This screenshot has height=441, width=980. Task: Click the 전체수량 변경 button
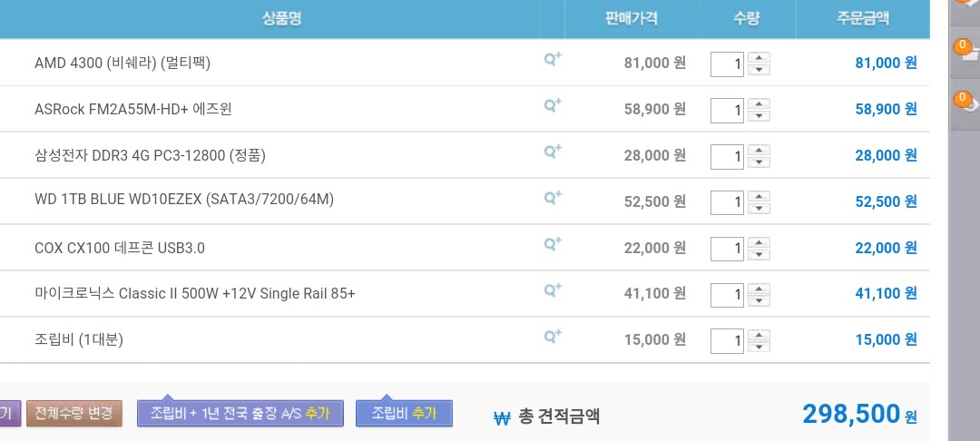73,414
